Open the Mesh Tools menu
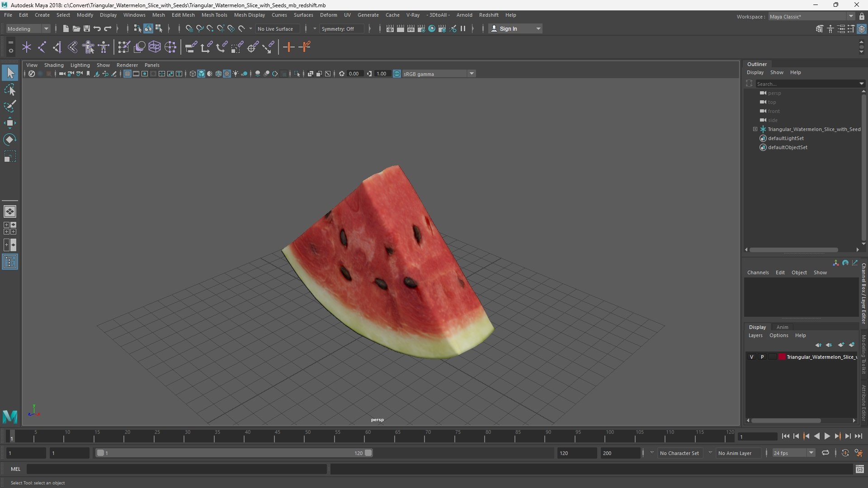The width and height of the screenshot is (868, 488). [x=214, y=15]
